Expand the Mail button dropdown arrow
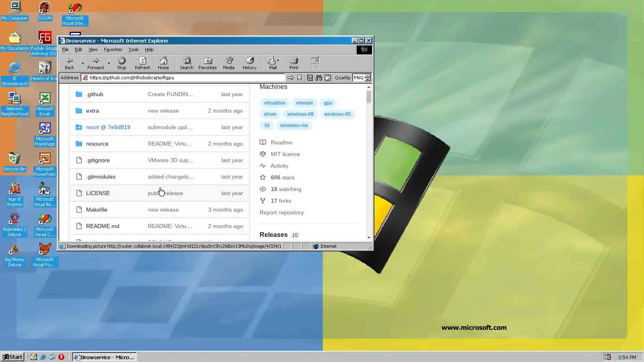The image size is (644, 362). (278, 61)
